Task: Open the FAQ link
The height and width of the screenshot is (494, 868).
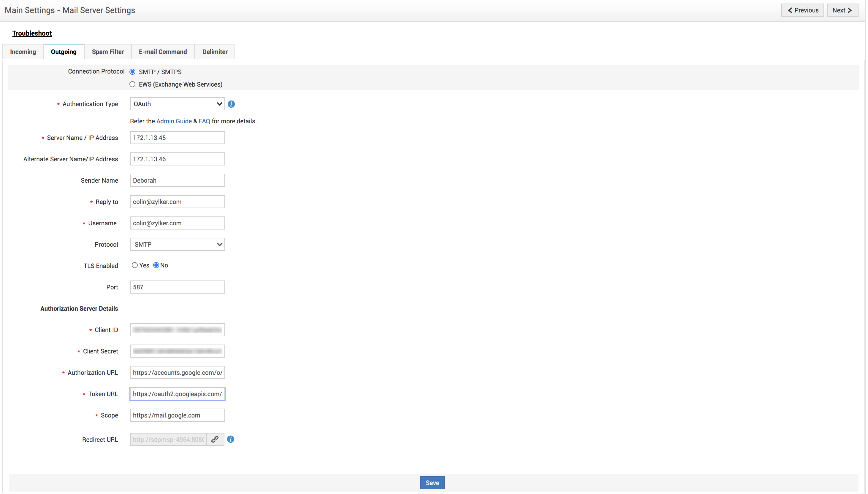Action: tap(204, 121)
